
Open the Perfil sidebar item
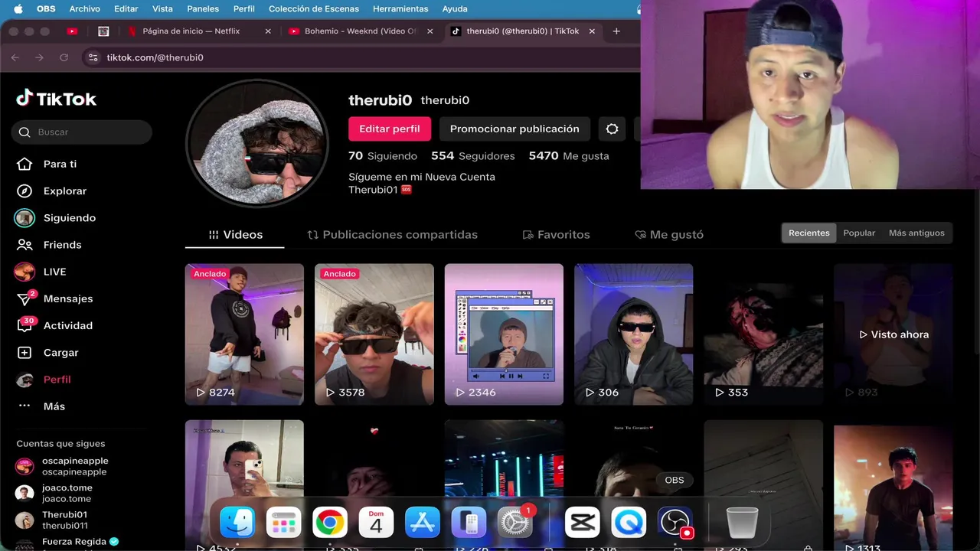tap(44, 380)
